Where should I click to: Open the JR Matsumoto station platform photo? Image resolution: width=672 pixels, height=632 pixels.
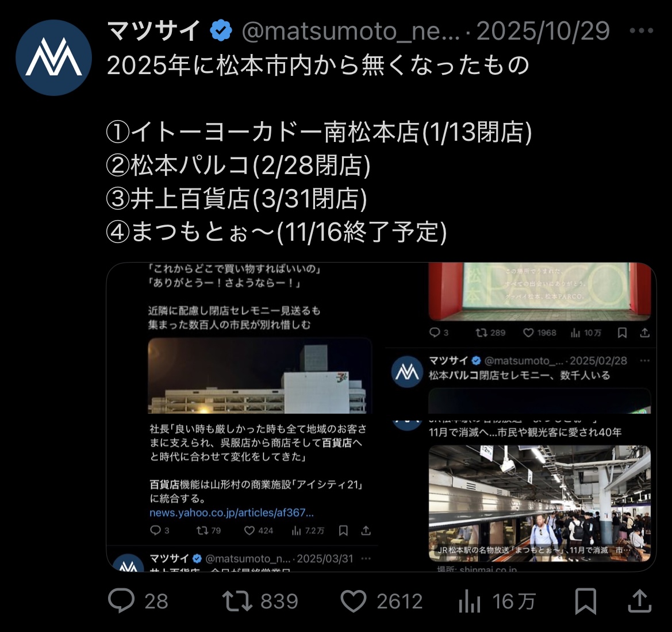tap(540, 503)
